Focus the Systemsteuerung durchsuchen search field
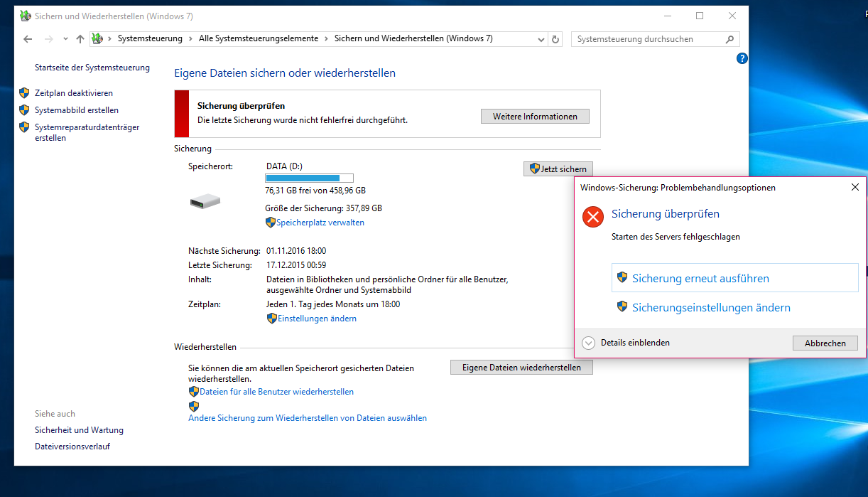868x497 pixels. [x=646, y=39]
